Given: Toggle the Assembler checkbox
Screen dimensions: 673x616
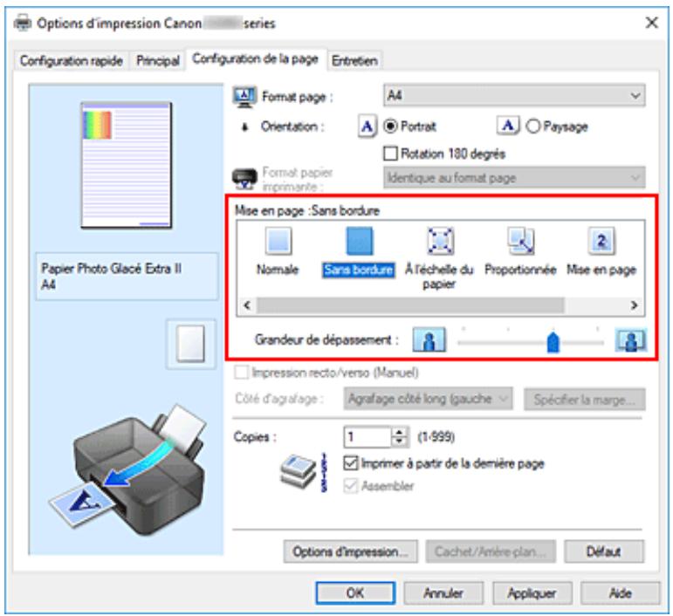Looking at the screenshot, I should [351, 486].
